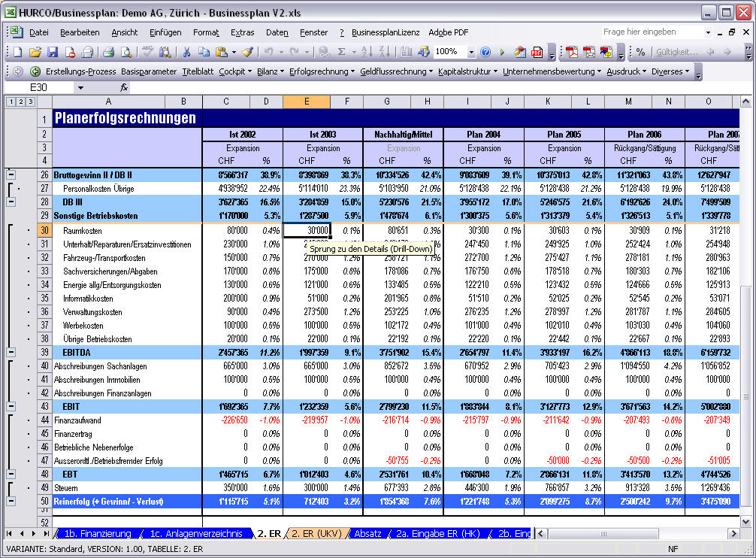This screenshot has width=756, height=558.
Task: Open the Geldflussrechnung dropdown menu
Action: (x=396, y=72)
